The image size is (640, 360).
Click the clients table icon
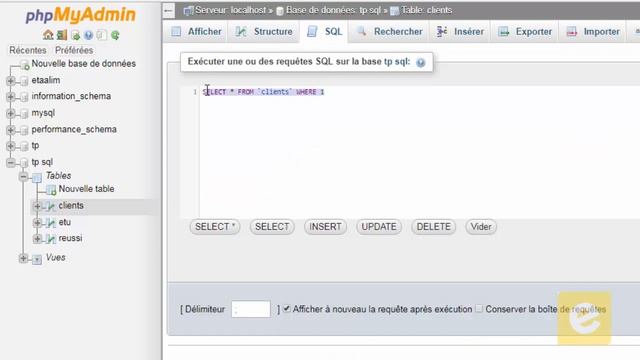pos(51,206)
